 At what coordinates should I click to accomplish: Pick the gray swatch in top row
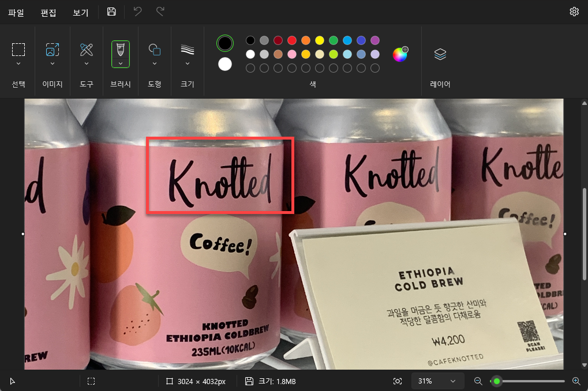(264, 40)
